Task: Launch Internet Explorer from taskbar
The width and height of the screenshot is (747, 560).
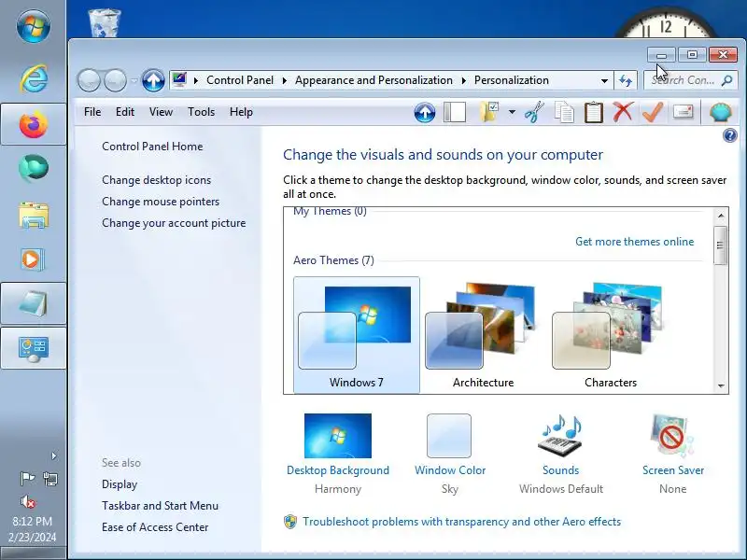Action: [x=34, y=78]
